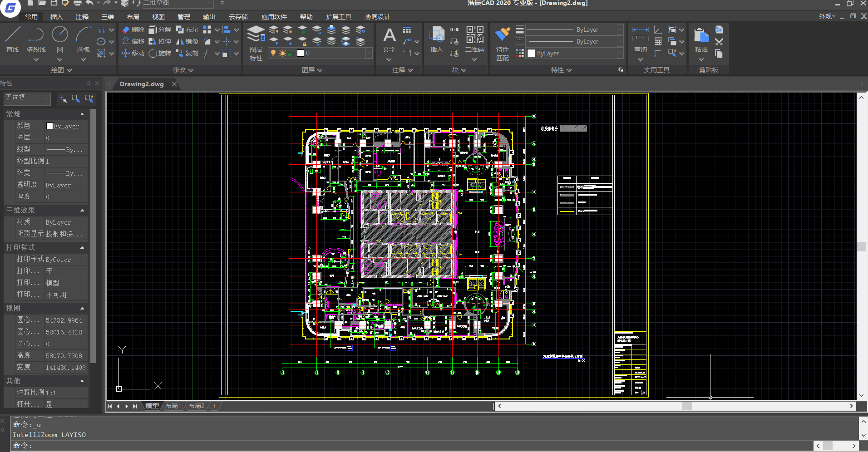Expand the 绘图 panel dropdown arrow
The height and width of the screenshot is (452, 868).
click(x=69, y=70)
